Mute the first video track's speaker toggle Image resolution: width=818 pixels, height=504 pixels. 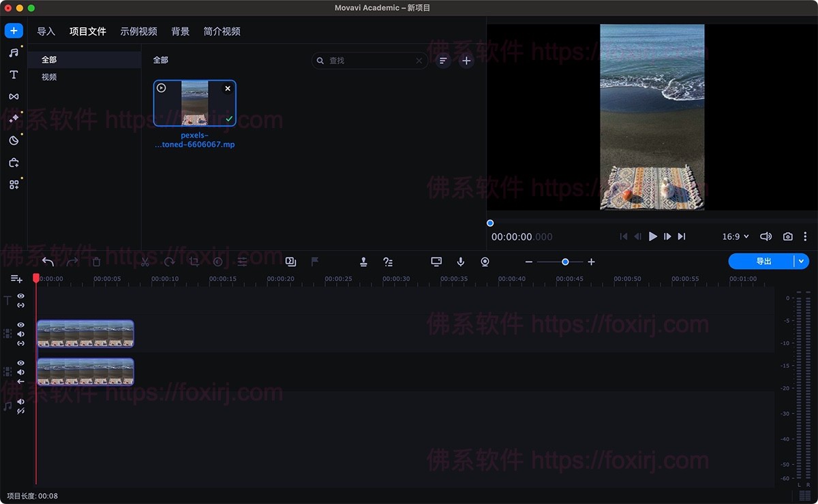[x=20, y=334]
